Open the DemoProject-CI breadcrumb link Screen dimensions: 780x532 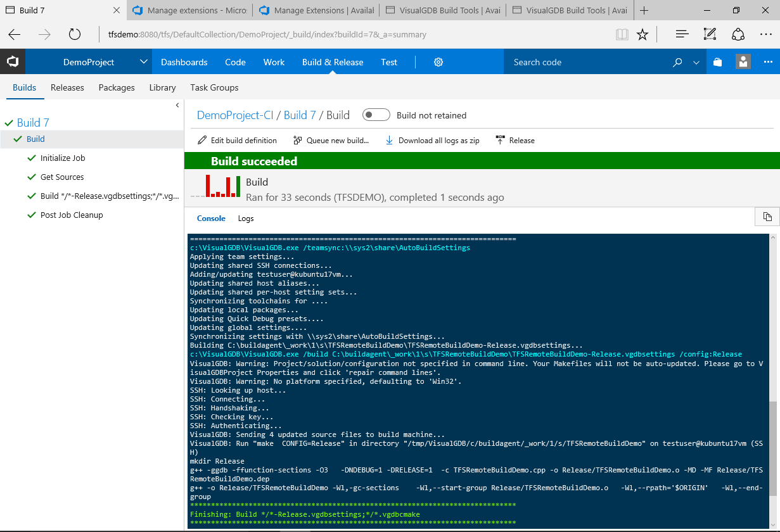[x=235, y=115]
